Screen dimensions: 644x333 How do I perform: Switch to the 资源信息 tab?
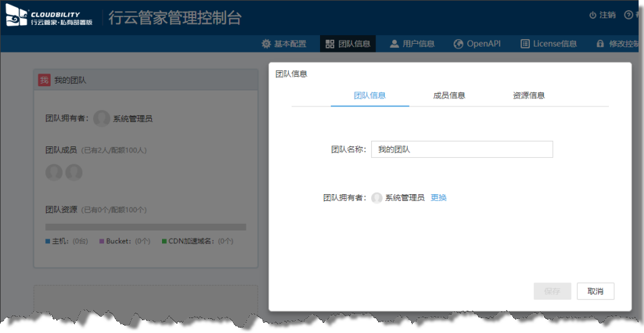tap(529, 96)
